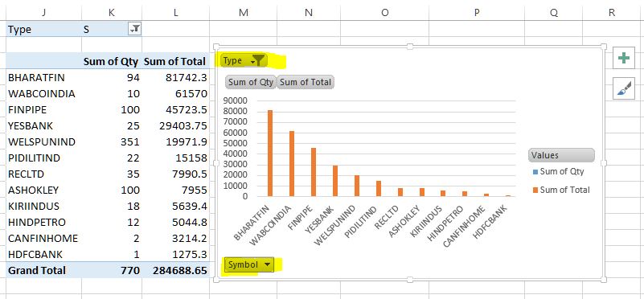The width and height of the screenshot is (644, 299).
Task: Click the YESBANK orange bar in chart
Action: 335,181
